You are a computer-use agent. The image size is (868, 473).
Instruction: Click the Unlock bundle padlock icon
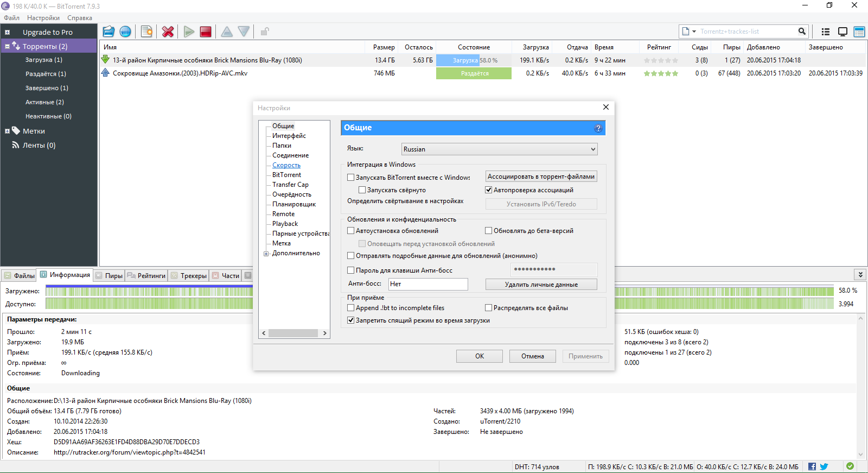[265, 31]
